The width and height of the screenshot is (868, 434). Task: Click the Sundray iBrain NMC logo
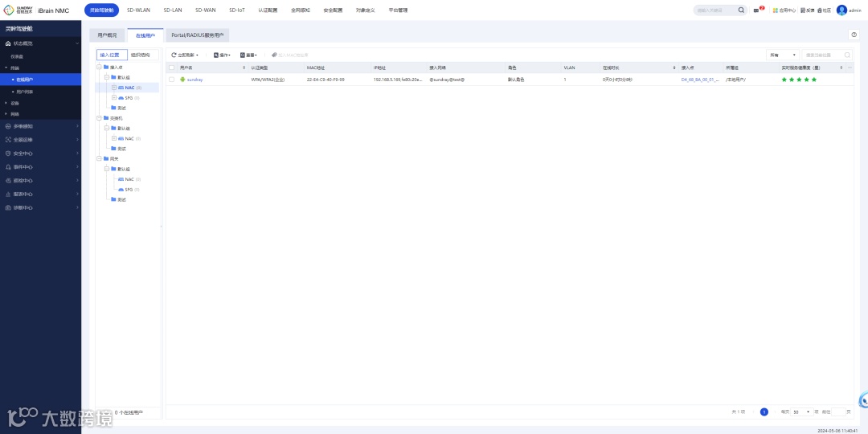(x=36, y=10)
